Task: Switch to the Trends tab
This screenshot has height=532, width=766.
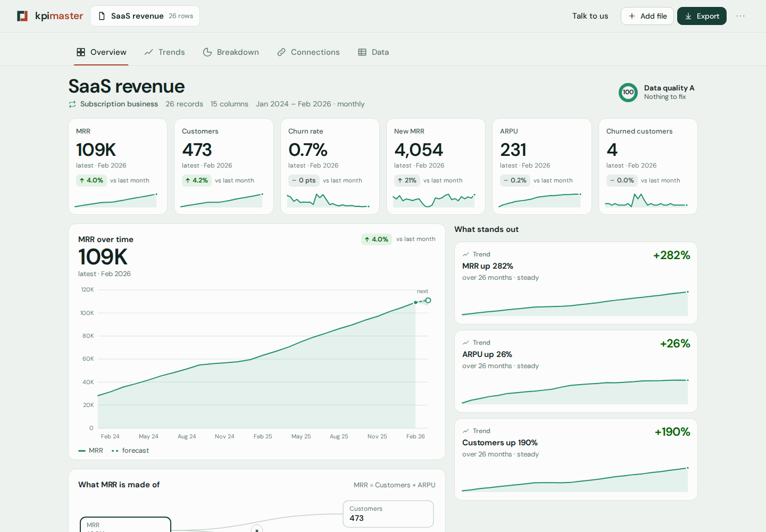Action: click(x=165, y=52)
